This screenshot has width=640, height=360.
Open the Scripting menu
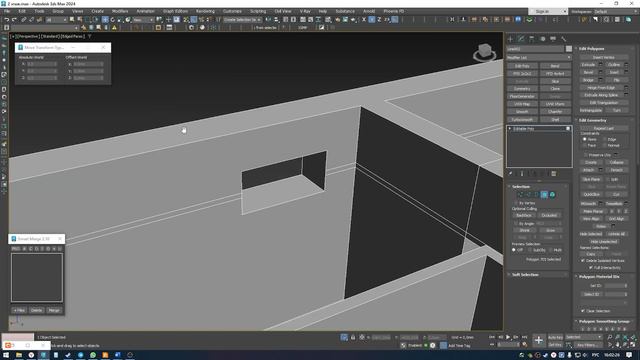coord(258,11)
